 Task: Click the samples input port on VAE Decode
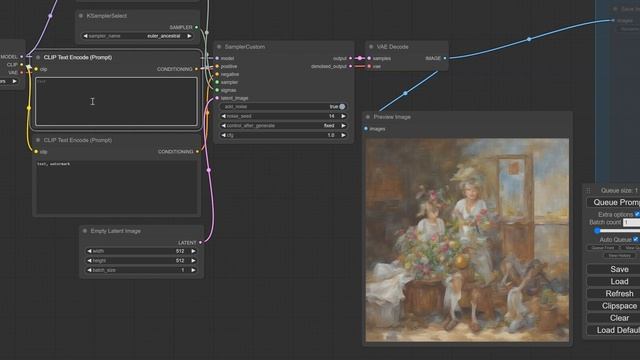point(369,58)
